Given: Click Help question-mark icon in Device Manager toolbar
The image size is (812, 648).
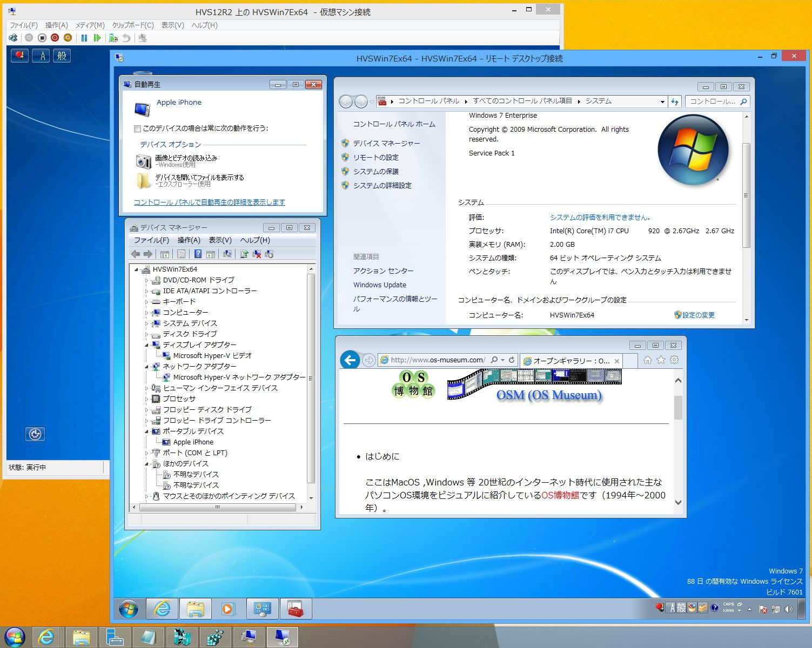Looking at the screenshot, I should tap(198, 254).
